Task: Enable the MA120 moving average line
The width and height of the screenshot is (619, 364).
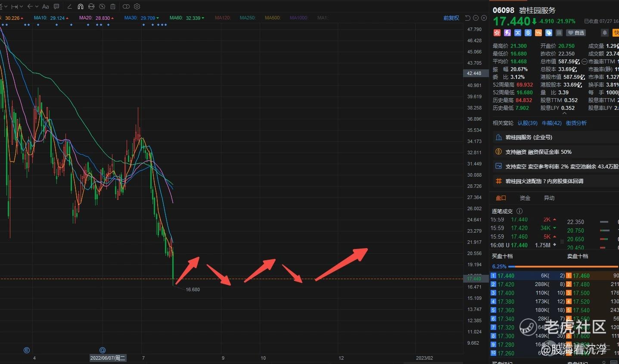Action: coord(223,18)
